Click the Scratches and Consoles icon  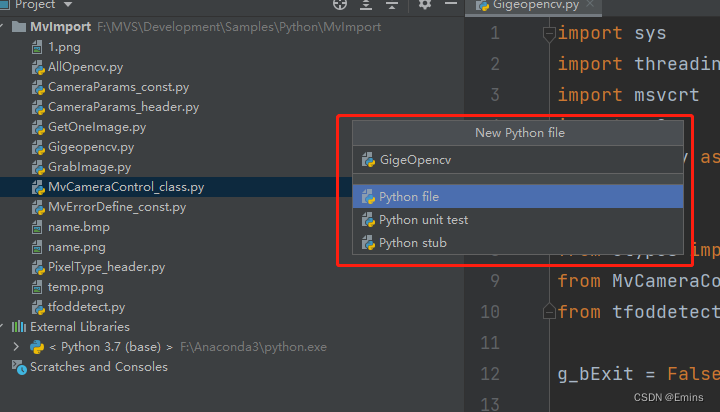19,367
